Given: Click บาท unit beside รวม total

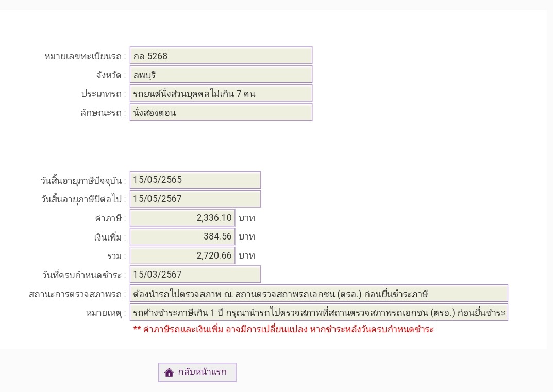Looking at the screenshot, I should 247,256.
